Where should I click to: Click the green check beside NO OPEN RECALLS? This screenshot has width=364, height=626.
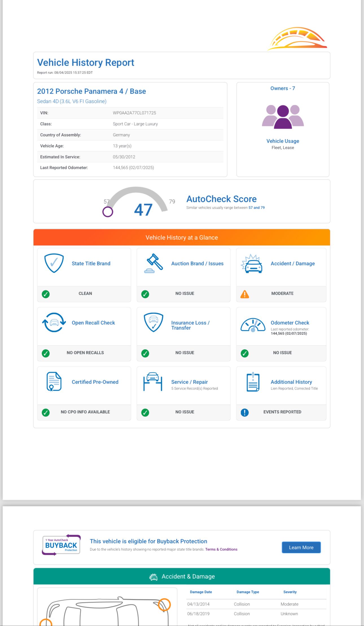(x=46, y=353)
